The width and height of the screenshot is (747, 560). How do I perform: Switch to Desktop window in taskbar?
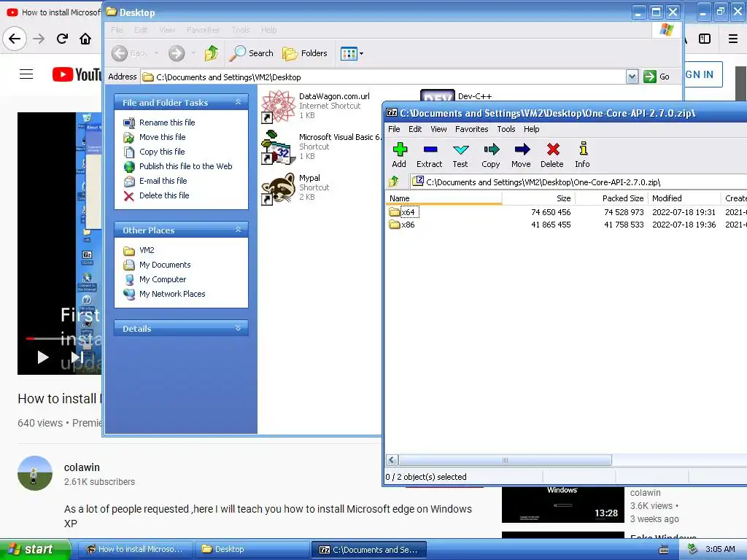tap(252, 549)
